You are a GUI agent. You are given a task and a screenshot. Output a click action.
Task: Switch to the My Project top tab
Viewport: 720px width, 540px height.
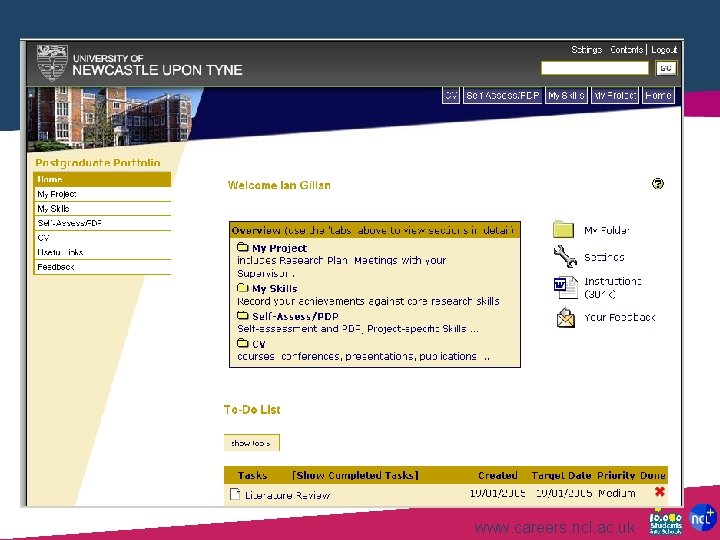(615, 96)
